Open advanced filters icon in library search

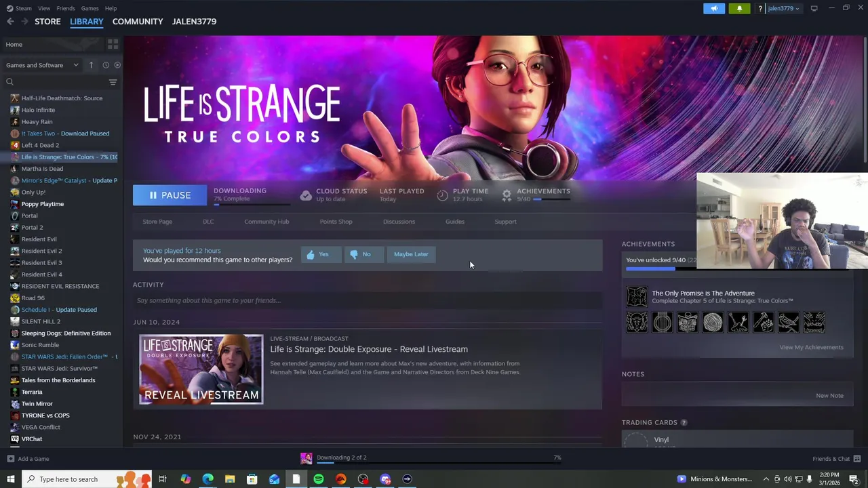click(x=113, y=82)
